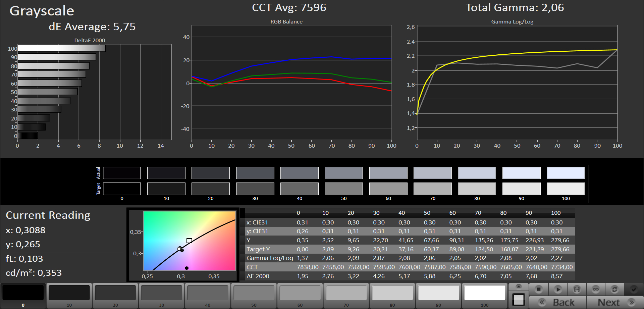Click the 'Total Gamma: 2,06' readout
Screen dimensions: 644x309
point(515,7)
